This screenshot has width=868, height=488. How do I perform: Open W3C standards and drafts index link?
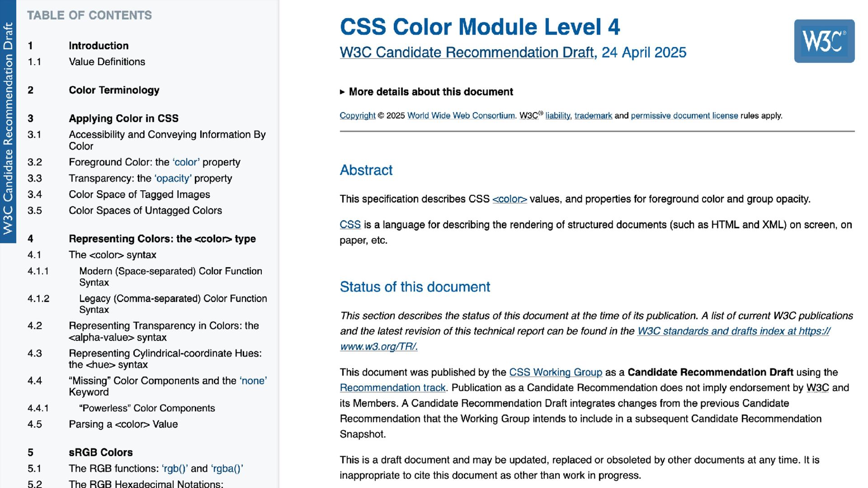click(x=585, y=339)
